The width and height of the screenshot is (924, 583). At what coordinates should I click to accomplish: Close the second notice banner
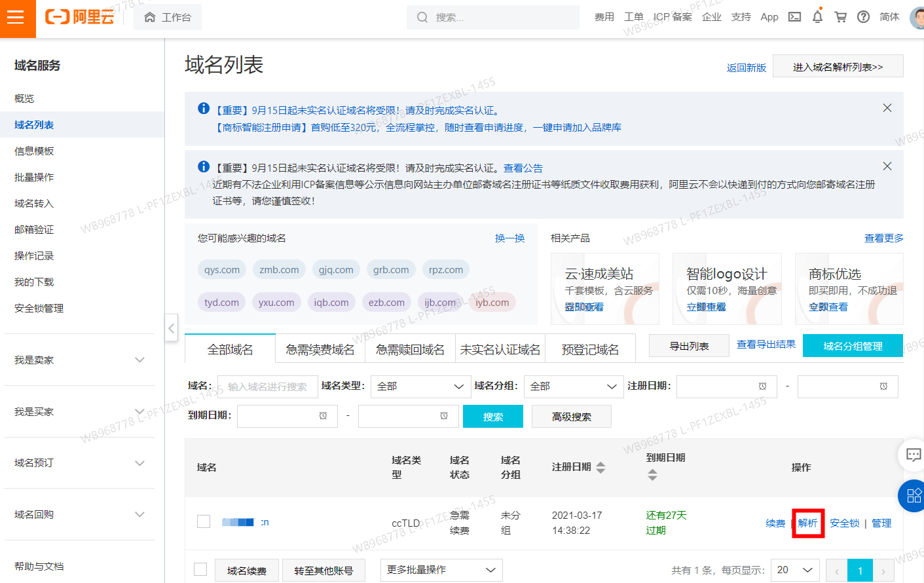coord(887,166)
